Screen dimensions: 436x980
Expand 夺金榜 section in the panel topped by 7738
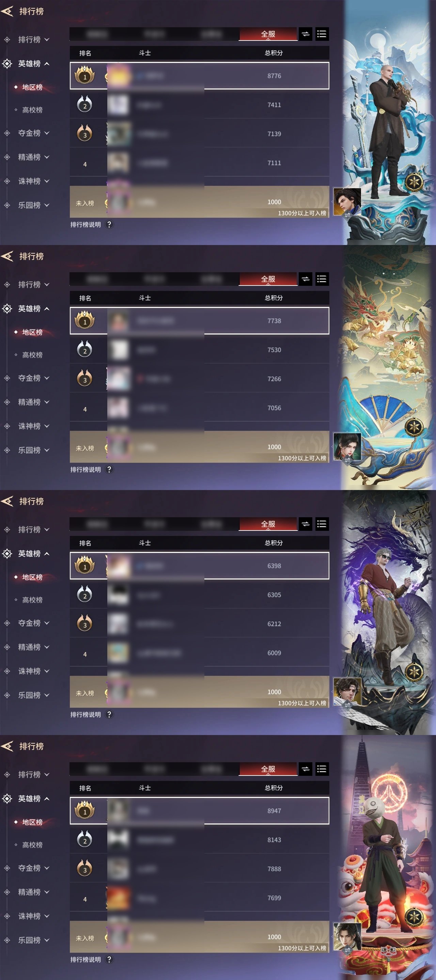[33, 378]
